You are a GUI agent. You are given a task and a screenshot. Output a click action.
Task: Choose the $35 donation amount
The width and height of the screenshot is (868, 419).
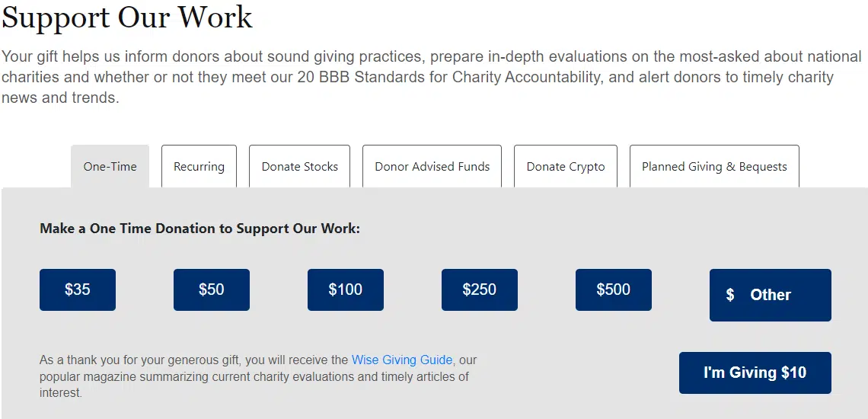point(78,289)
